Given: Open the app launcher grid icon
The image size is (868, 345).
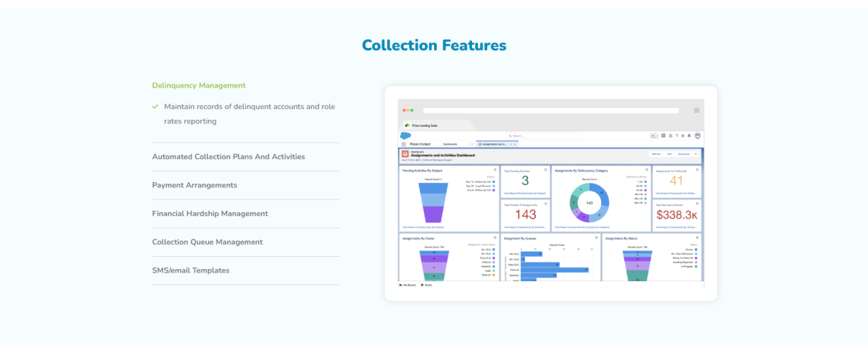Looking at the screenshot, I should tap(403, 144).
